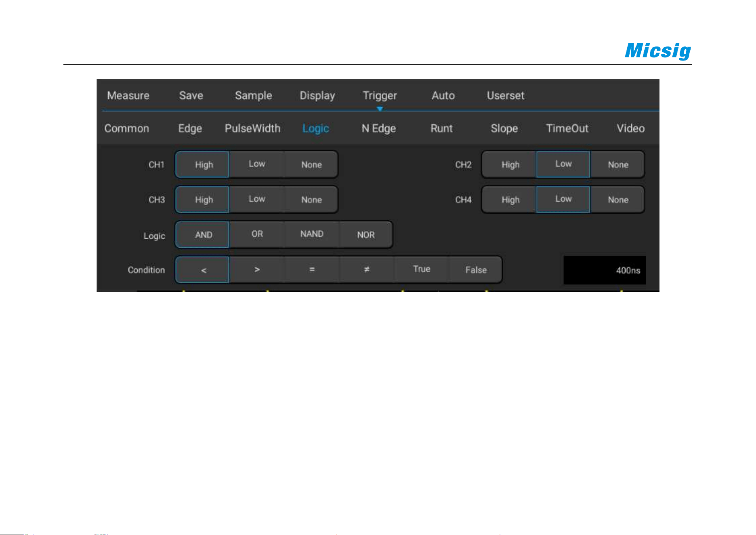Select Common trigger settings
The height and width of the screenshot is (535, 756).
point(126,128)
